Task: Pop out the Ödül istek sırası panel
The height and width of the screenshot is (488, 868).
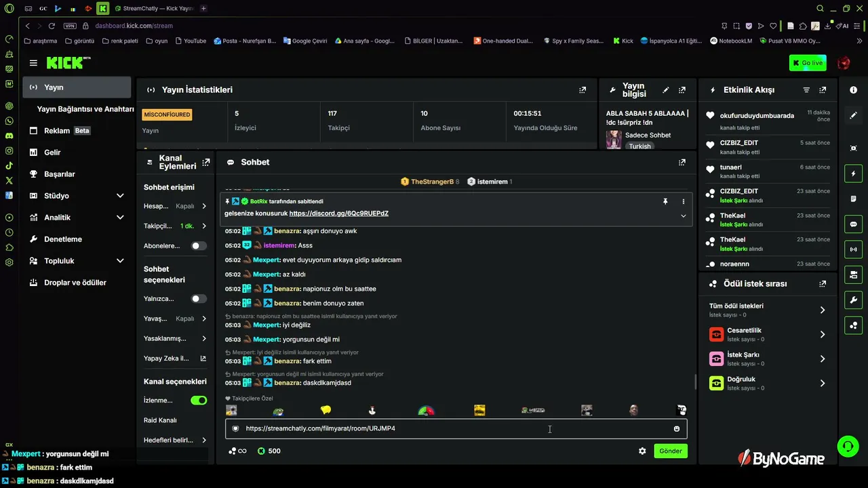Action: pos(823,284)
